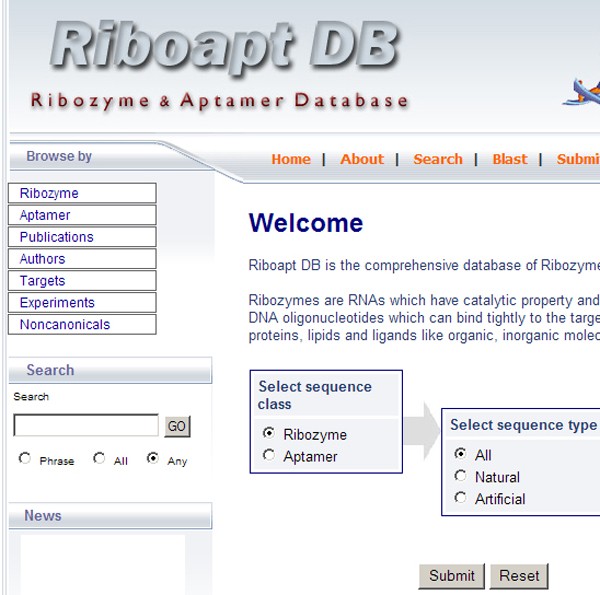Choose Artificial as sequence type
The image size is (600, 595).
(x=460, y=497)
